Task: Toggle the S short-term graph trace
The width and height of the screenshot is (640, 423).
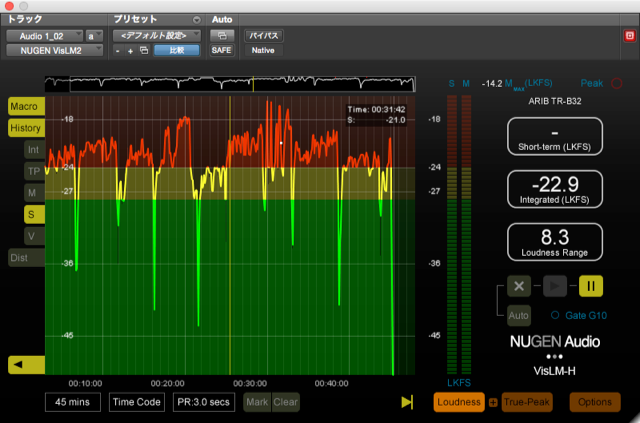Action: pos(34,215)
